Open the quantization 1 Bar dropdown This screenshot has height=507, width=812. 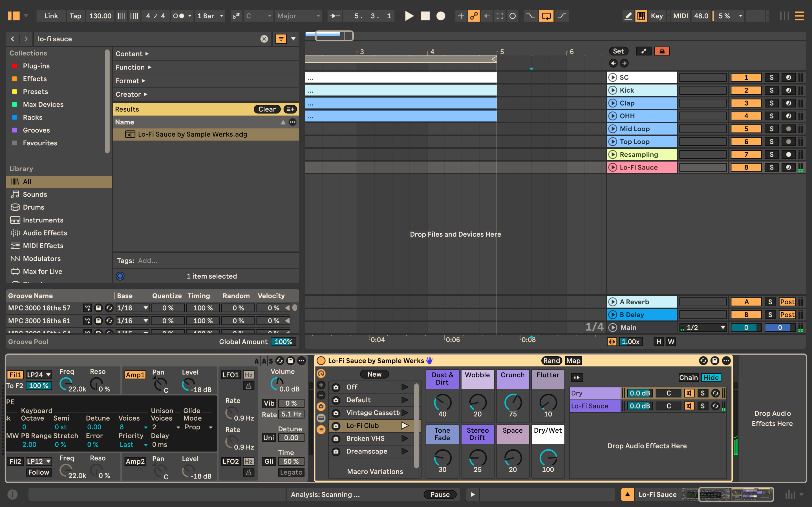tap(210, 16)
